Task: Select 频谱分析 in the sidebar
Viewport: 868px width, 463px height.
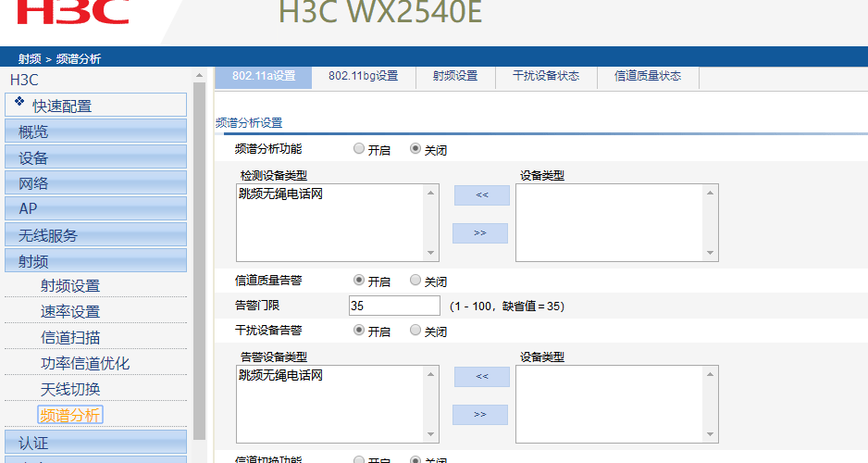Action: coord(70,415)
